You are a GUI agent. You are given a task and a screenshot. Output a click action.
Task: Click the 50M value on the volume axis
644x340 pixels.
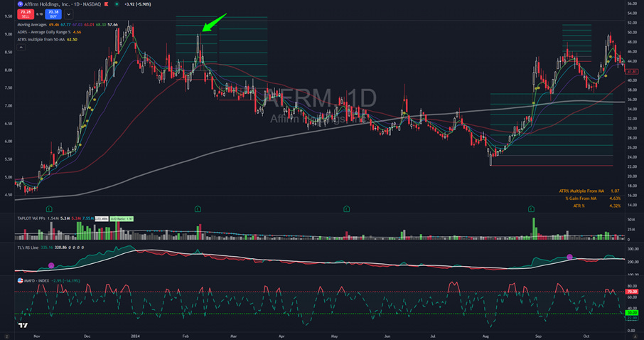631,220
